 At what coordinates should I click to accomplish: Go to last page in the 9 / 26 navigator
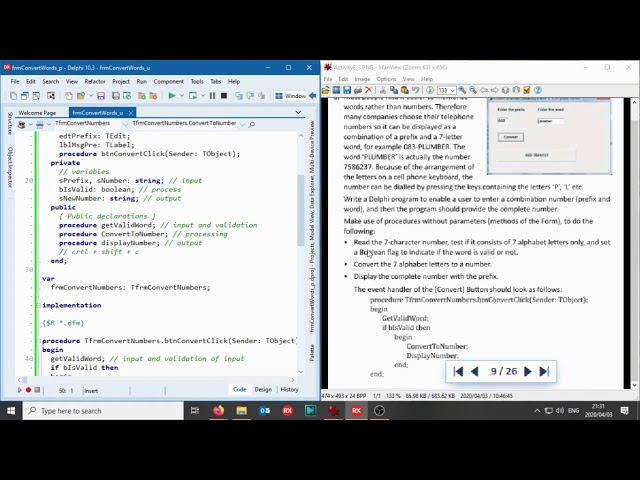click(x=544, y=371)
